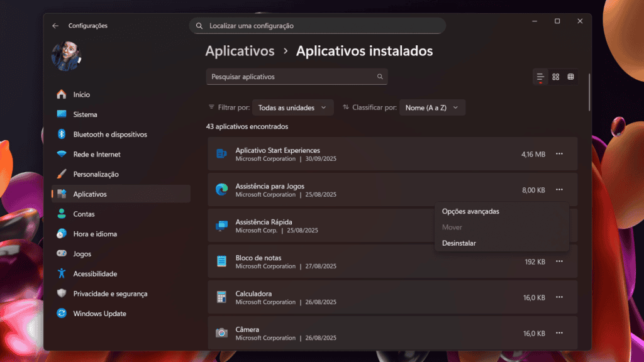The height and width of the screenshot is (362, 644).
Task: Open the 'Nome (A a Z)' sort dropdown
Action: [x=432, y=107]
